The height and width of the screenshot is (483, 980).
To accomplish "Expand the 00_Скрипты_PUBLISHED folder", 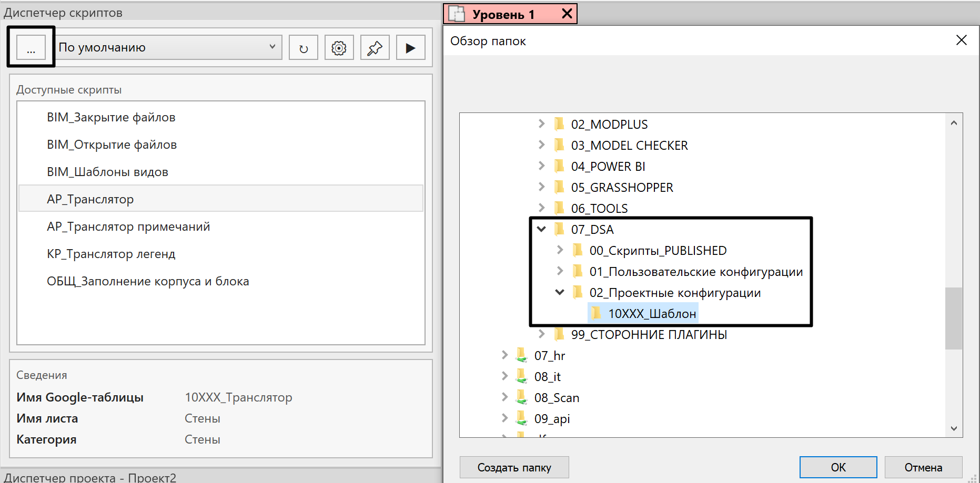I will [560, 250].
